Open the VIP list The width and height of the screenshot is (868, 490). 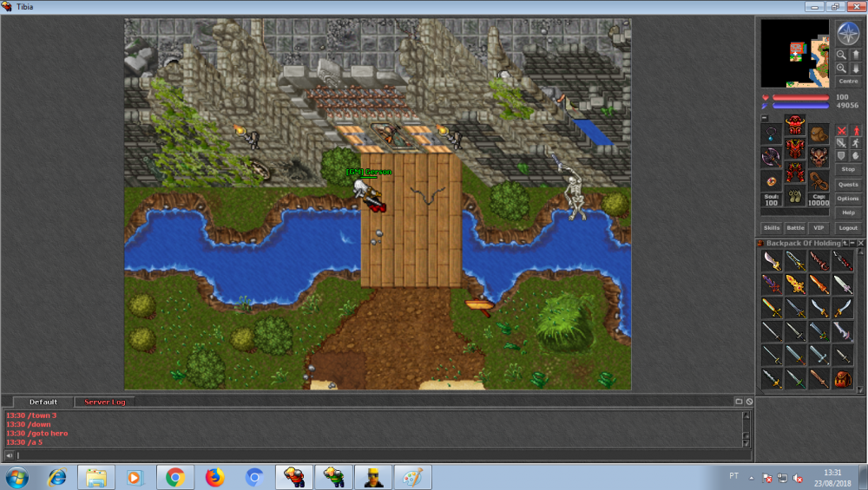click(x=819, y=228)
